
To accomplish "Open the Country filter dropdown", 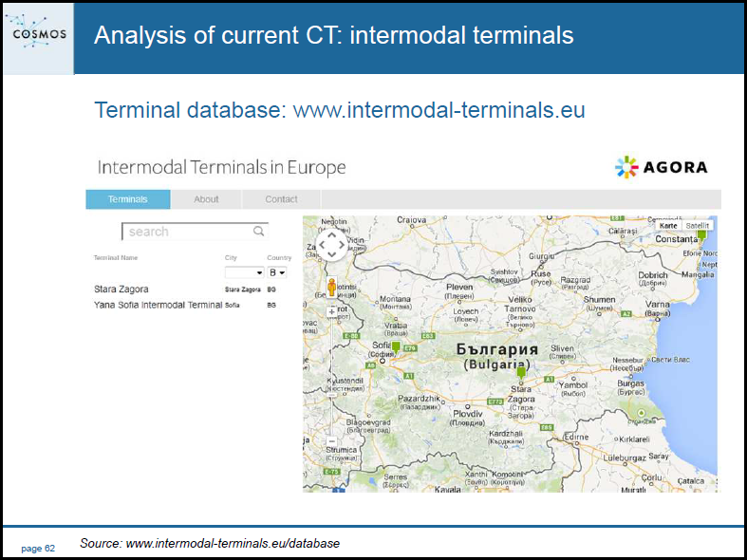I will click(277, 272).
